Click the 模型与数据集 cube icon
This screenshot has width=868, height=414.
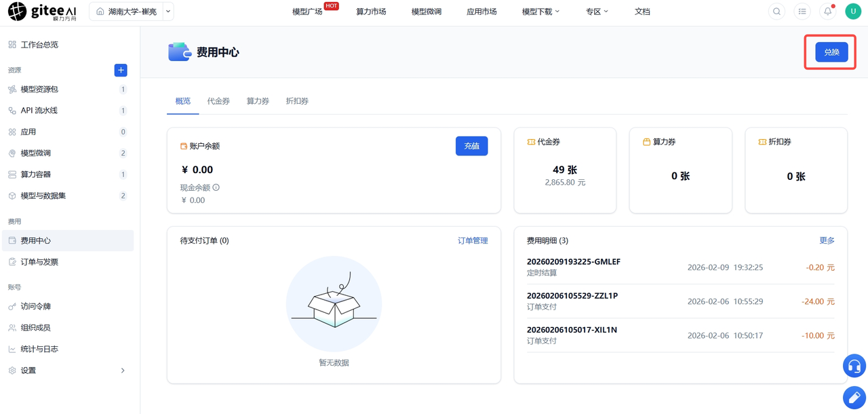click(12, 195)
